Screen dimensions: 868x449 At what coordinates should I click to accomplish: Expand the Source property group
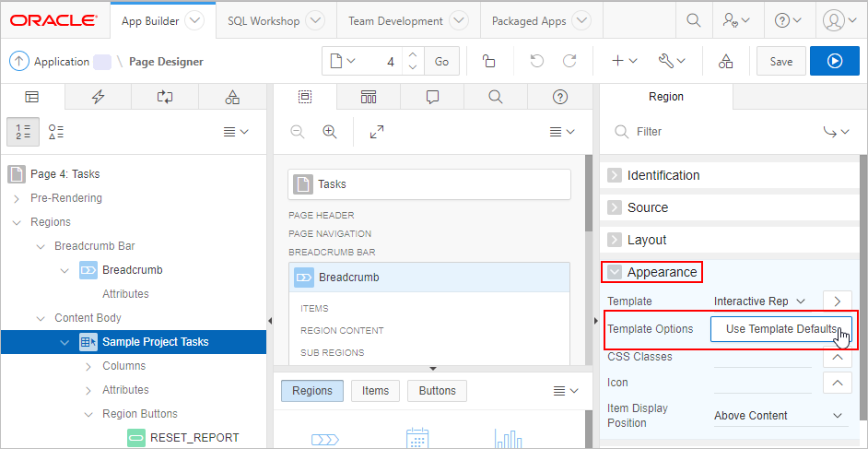pyautogui.click(x=615, y=207)
